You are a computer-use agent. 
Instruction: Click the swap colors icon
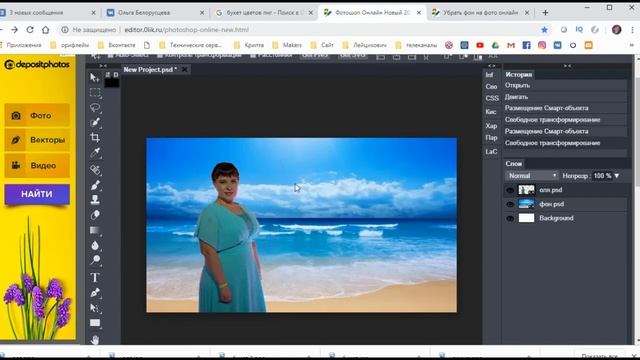(x=108, y=75)
